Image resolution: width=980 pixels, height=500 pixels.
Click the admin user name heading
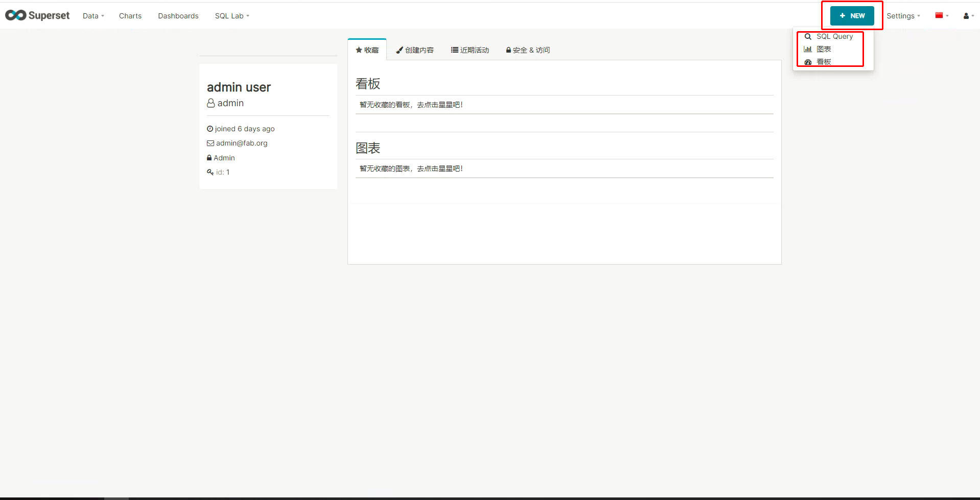(239, 87)
